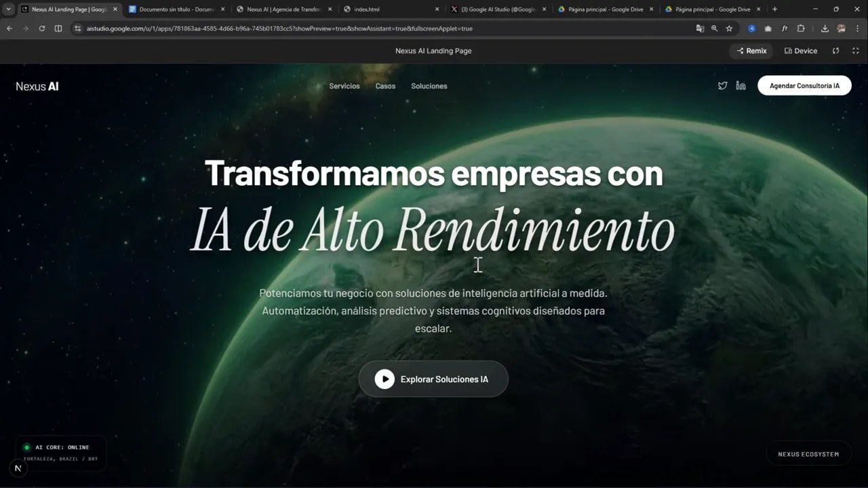Open a new browser tab

(x=775, y=9)
